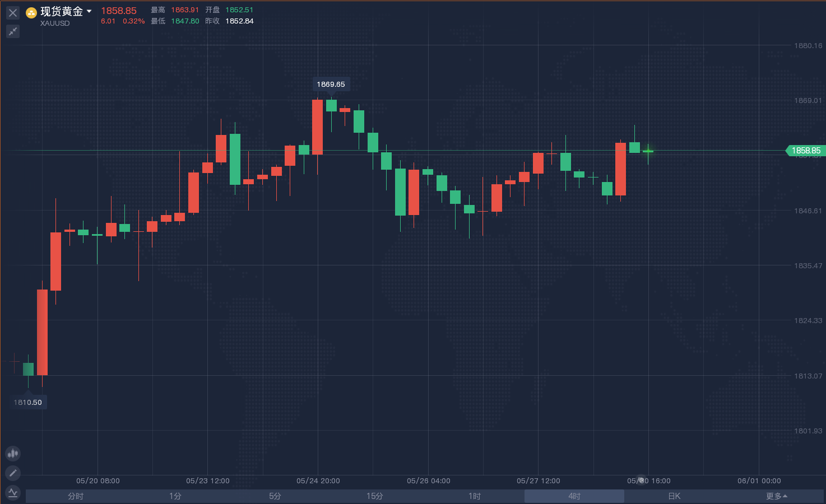Click the 最低 value 1847.80
826x504 pixels.
[x=185, y=21]
